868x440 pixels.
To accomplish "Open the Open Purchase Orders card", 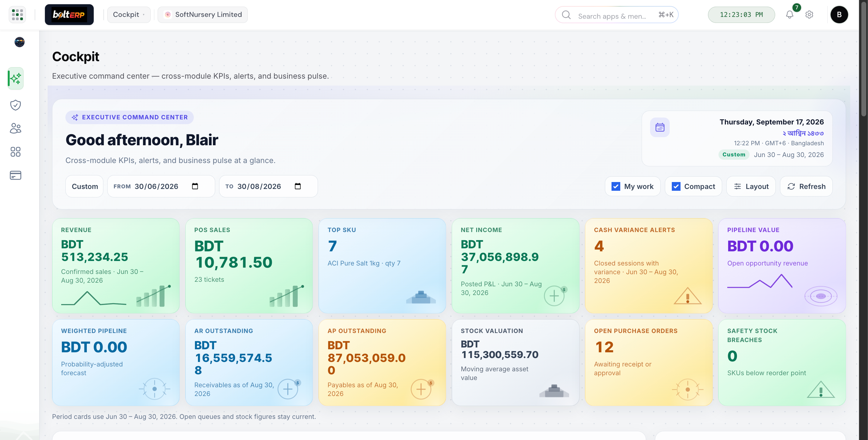I will (x=649, y=363).
